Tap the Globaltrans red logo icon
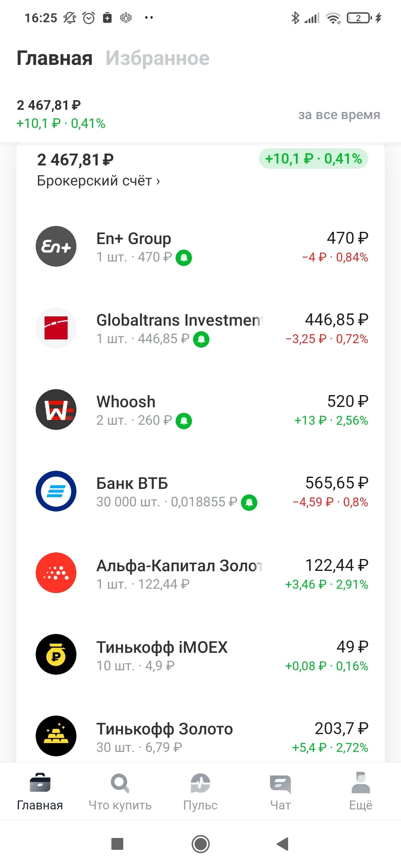401x868 pixels. coord(56,328)
